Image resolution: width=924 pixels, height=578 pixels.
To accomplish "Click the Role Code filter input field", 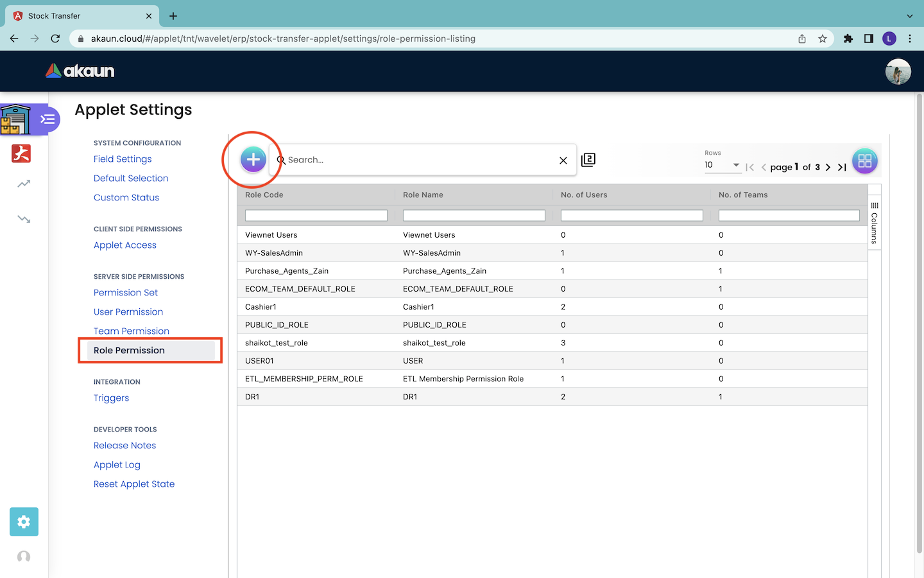I will point(316,216).
